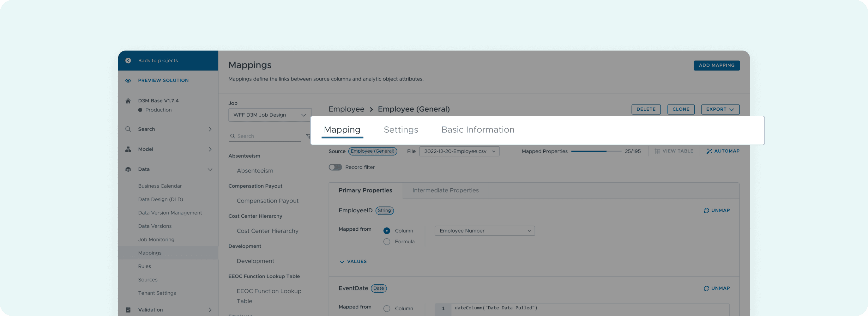
Task: Select Column radio for EmployeeID
Action: point(387,231)
